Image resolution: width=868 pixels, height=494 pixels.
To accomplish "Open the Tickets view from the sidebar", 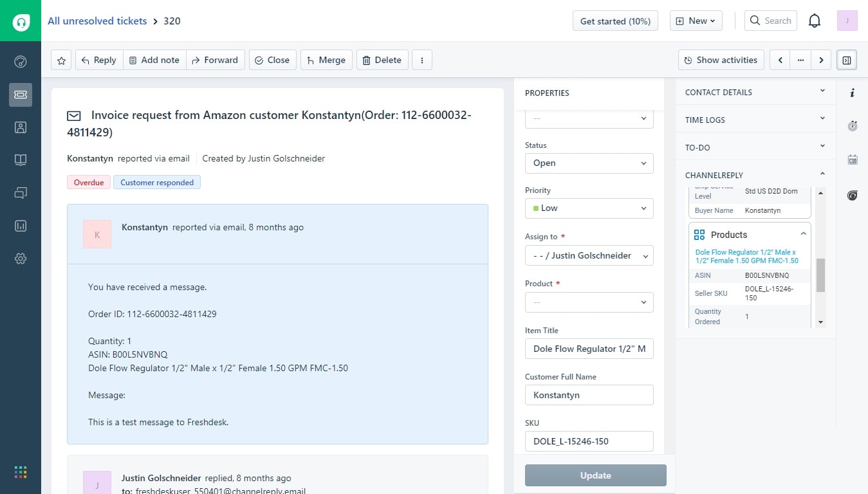I will click(x=20, y=94).
